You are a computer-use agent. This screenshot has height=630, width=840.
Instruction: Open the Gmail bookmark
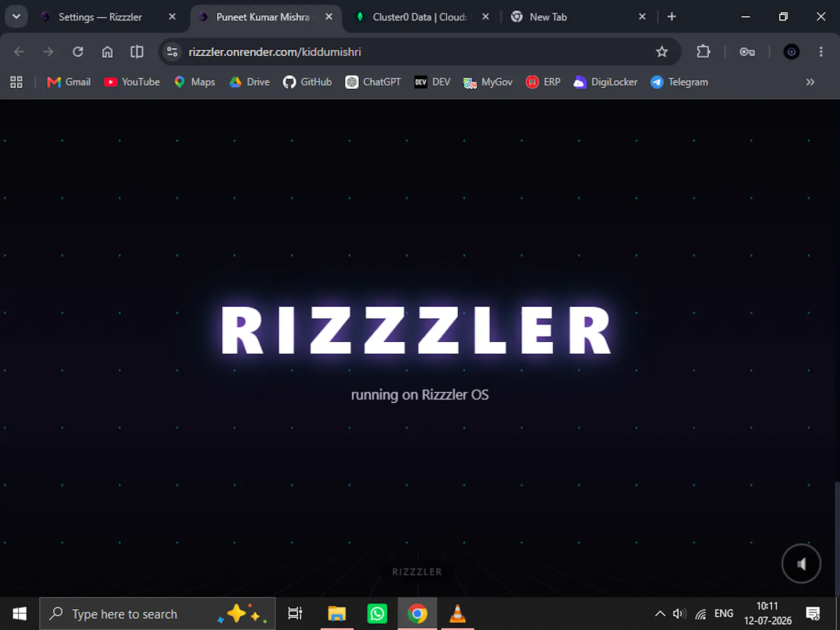click(x=69, y=82)
